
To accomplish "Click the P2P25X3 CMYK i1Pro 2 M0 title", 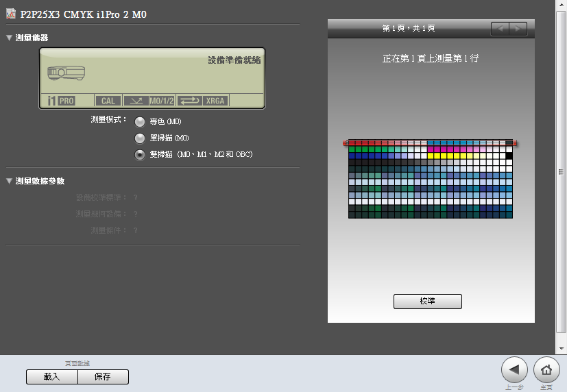I will [x=83, y=14].
